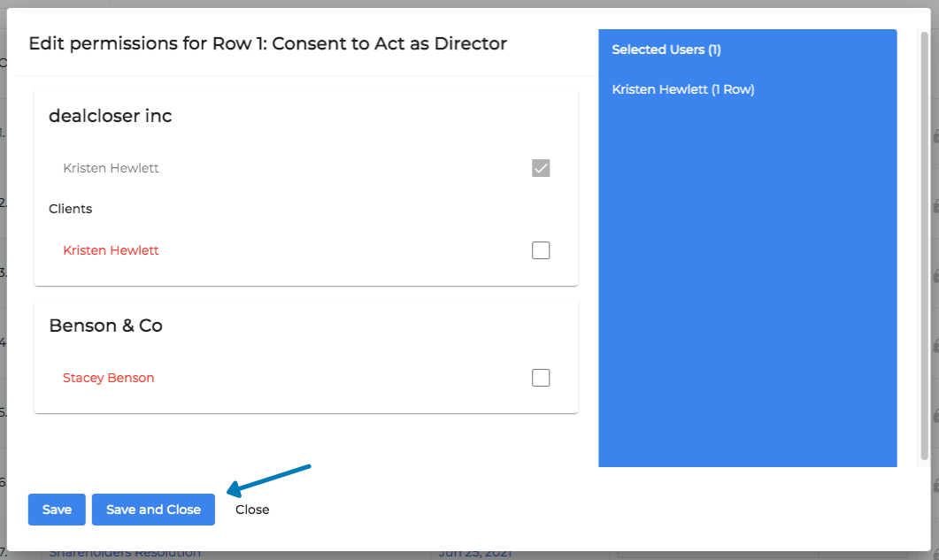Dismiss the dialog using the Close button
Image resolution: width=939 pixels, height=560 pixels.
pyautogui.click(x=251, y=510)
